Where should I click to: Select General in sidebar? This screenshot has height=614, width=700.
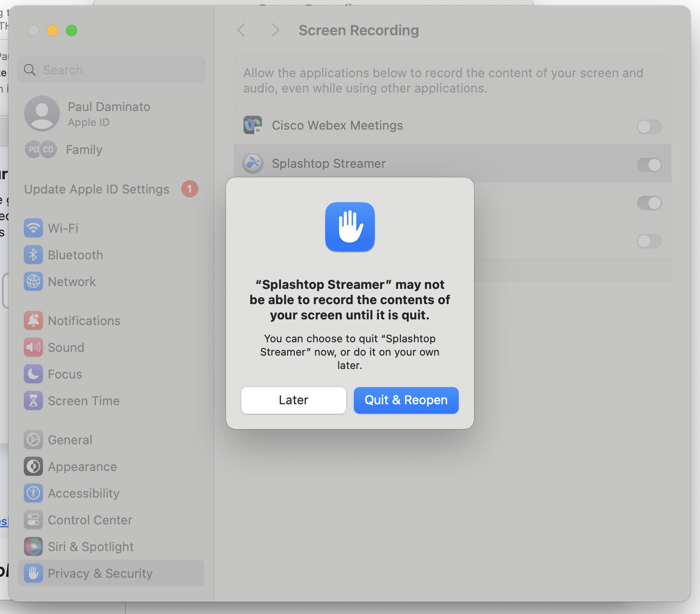[x=111, y=440]
